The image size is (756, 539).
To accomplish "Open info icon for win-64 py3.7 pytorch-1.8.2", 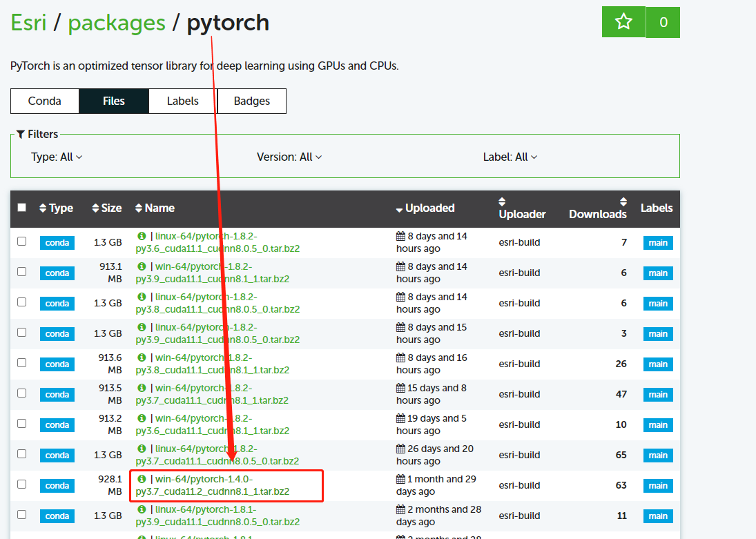I will coord(142,388).
